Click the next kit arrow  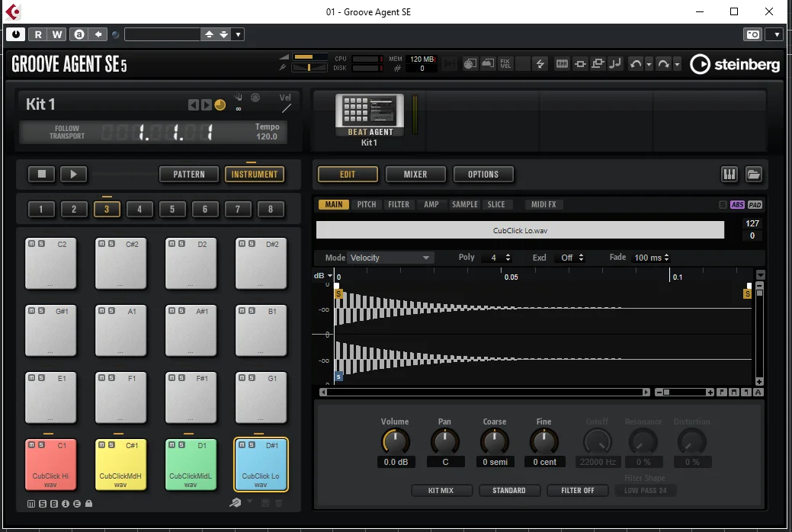206,104
